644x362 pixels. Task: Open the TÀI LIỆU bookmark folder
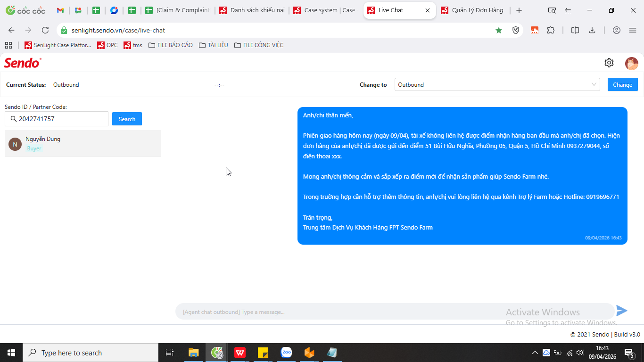(214, 45)
